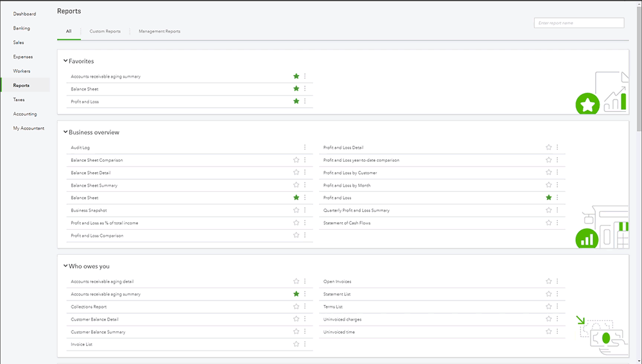Open more options for Collections Report
642x364 pixels.
[304, 306]
